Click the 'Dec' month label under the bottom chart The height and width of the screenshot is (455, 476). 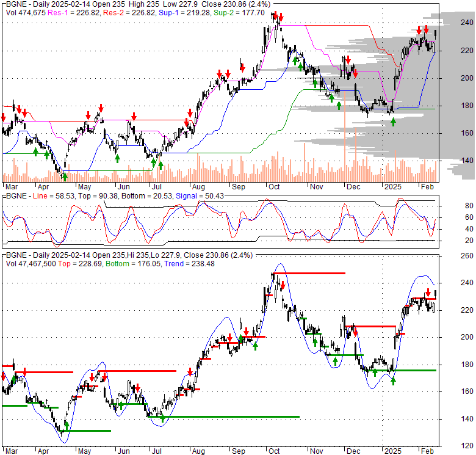pyautogui.click(x=353, y=451)
